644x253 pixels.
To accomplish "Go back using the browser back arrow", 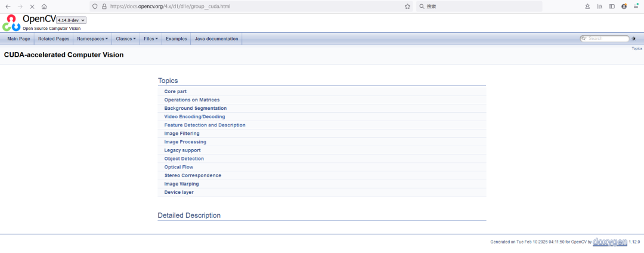I will (8, 7).
